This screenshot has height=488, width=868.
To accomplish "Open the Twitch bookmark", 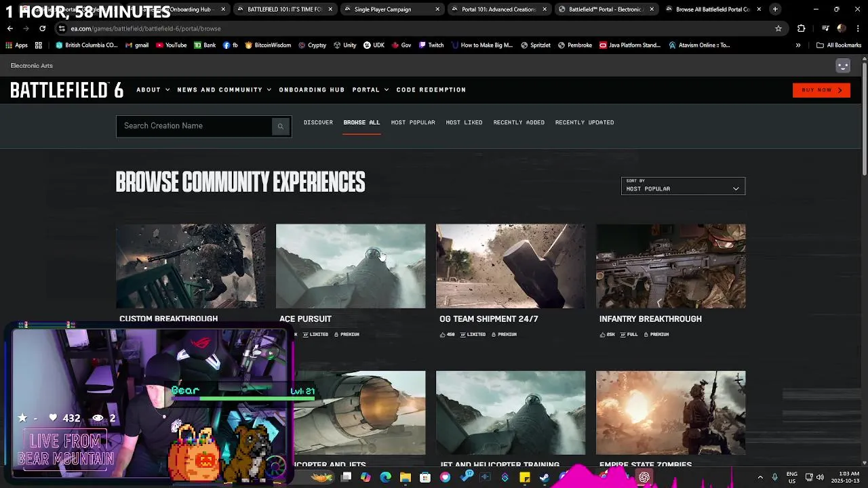I will [431, 45].
